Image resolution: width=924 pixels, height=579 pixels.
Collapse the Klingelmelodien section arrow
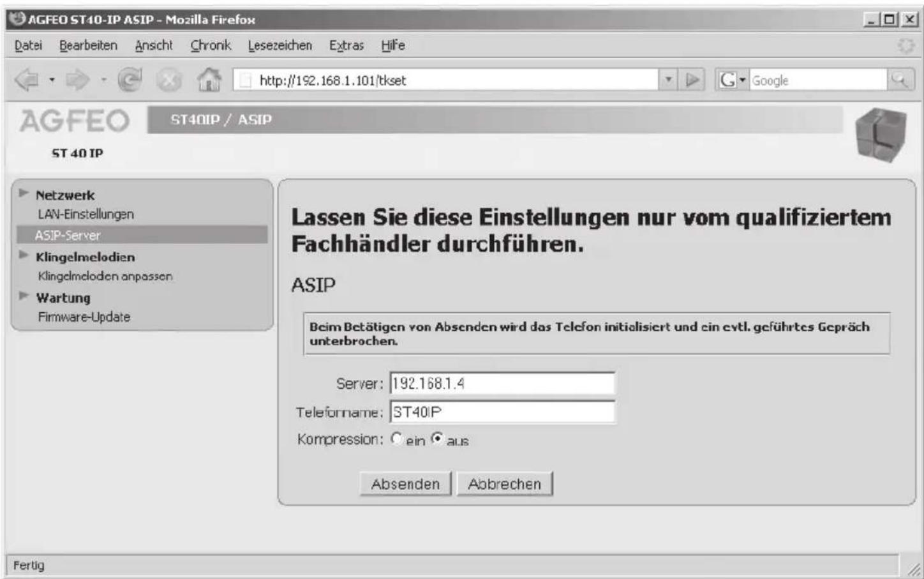coord(24,255)
